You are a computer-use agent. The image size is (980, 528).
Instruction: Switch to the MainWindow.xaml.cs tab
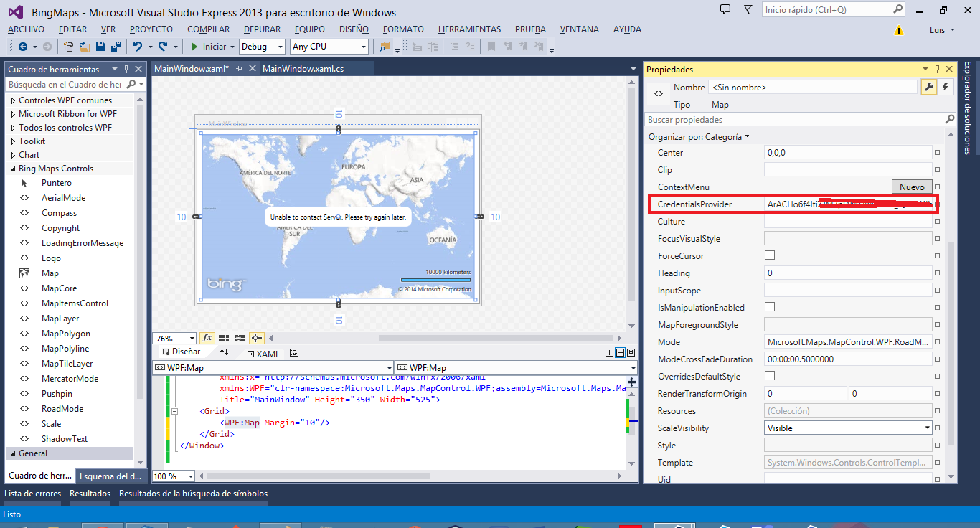point(304,70)
